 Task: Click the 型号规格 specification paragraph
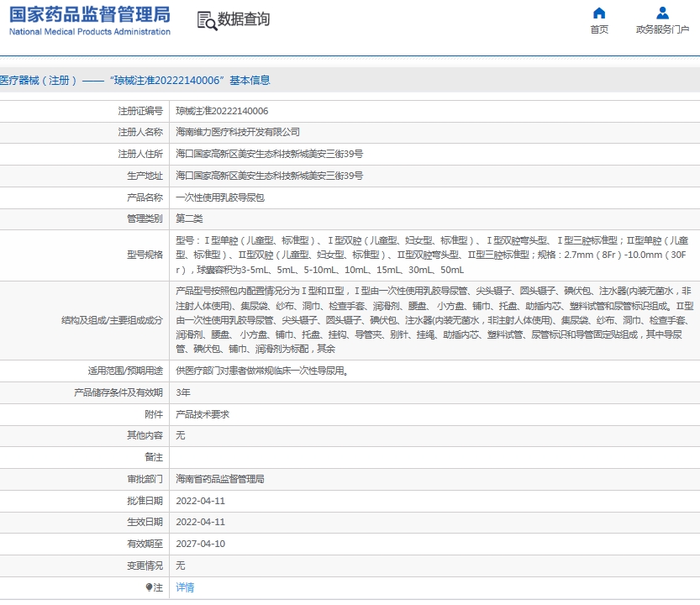point(432,255)
